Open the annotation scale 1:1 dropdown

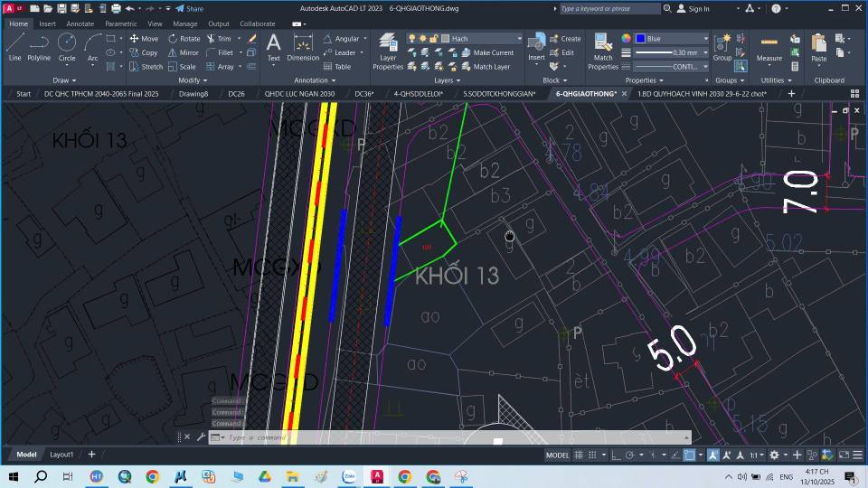[x=757, y=455]
